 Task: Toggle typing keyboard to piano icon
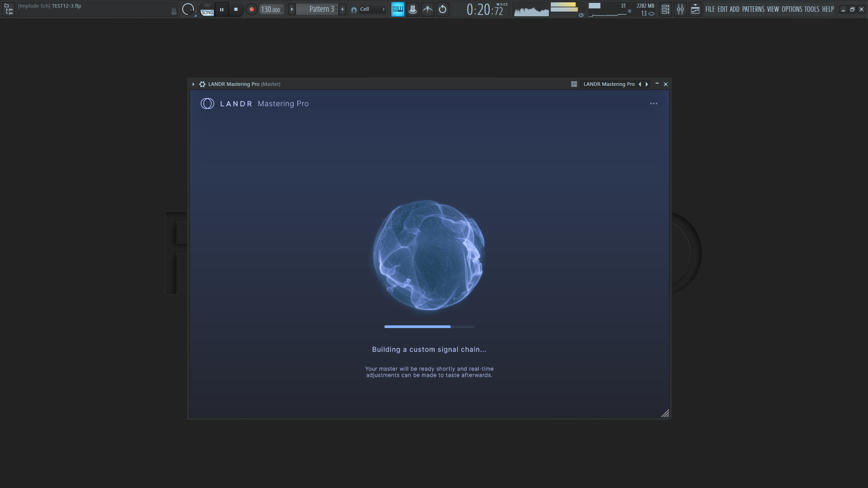coord(398,9)
